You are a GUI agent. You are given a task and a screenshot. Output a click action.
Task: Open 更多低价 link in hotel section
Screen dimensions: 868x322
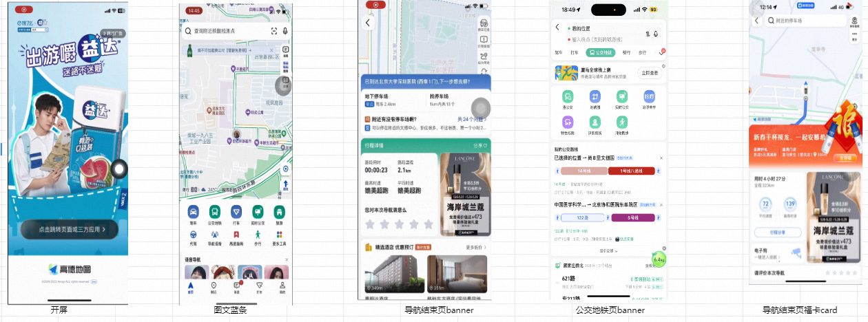(x=476, y=247)
